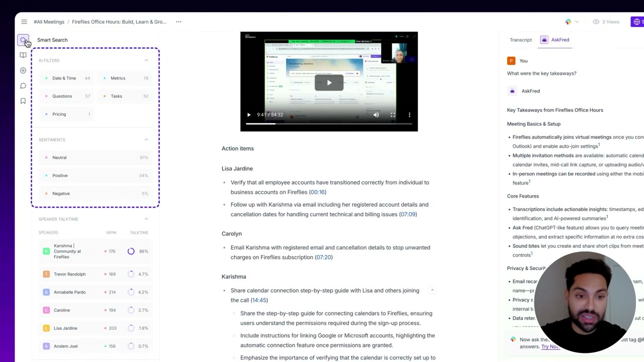644x362 pixels.
Task: Open the speech bubble comments icon
Action: 23,86
